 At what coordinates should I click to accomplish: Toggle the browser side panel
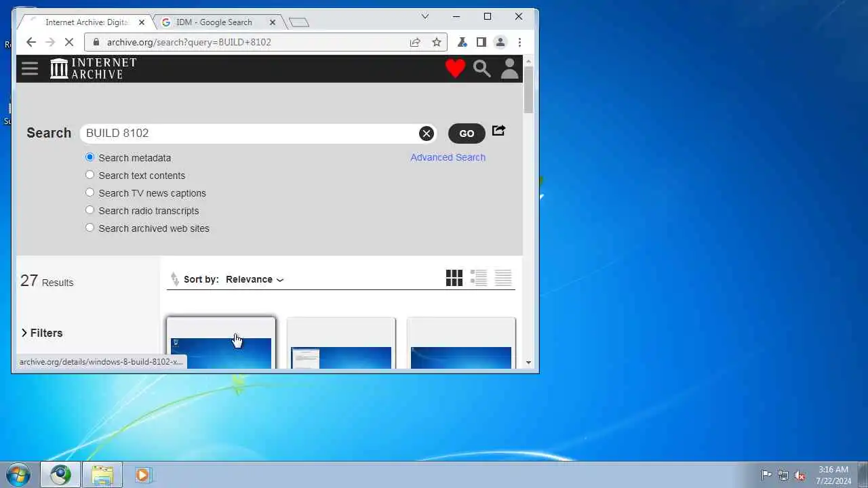point(481,42)
